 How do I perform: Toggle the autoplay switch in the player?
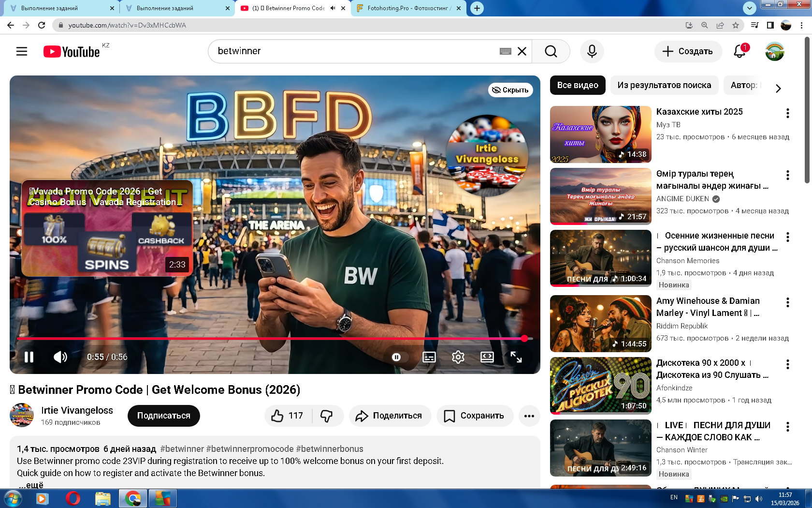pyautogui.click(x=396, y=357)
